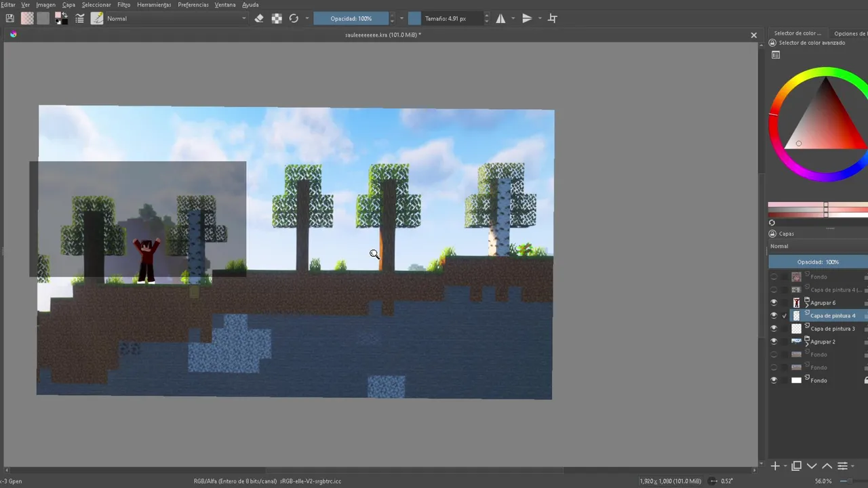Show the hidden top Fondo layer
Screen dimensions: 868x488
(x=774, y=277)
